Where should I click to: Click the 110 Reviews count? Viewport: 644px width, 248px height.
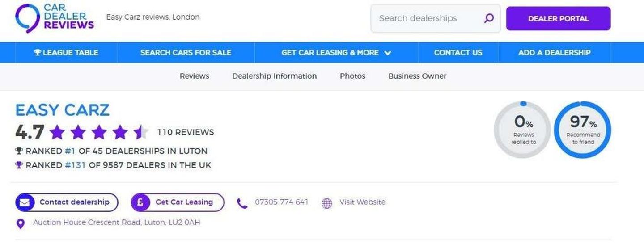[186, 132]
